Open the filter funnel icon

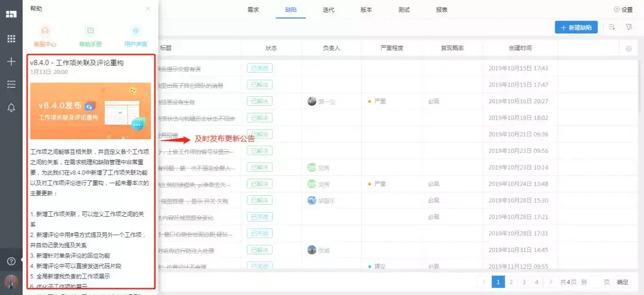[628, 27]
